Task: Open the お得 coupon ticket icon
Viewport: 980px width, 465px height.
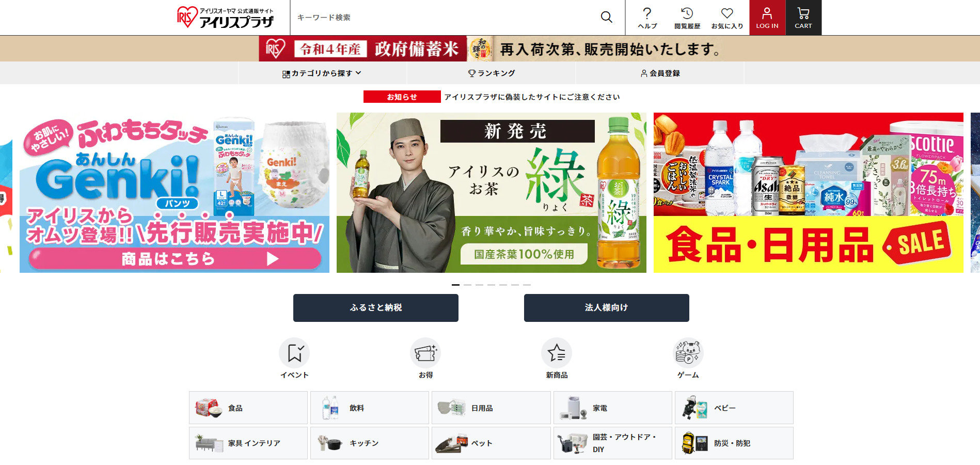Action: pos(425,353)
